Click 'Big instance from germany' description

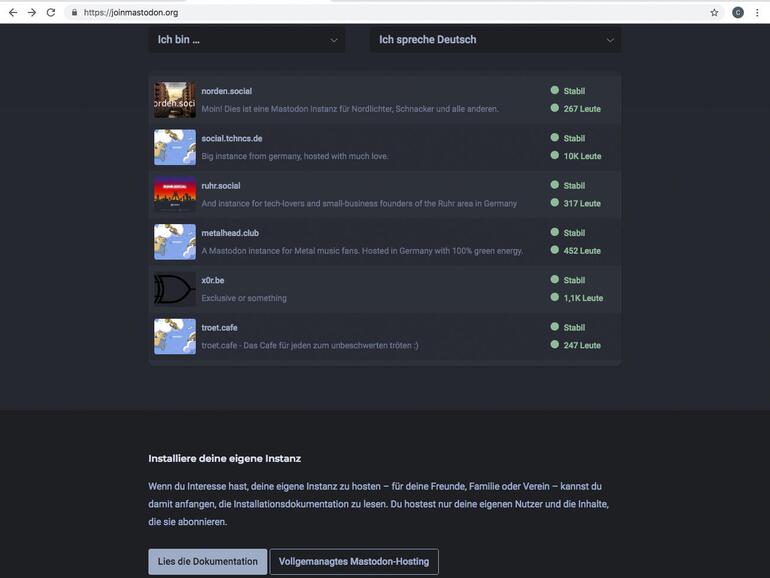click(x=295, y=156)
